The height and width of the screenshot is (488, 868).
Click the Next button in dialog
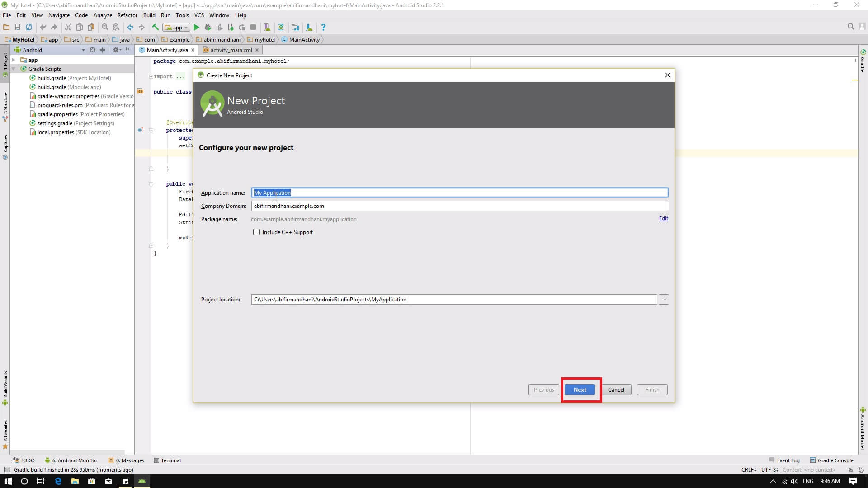(x=580, y=389)
